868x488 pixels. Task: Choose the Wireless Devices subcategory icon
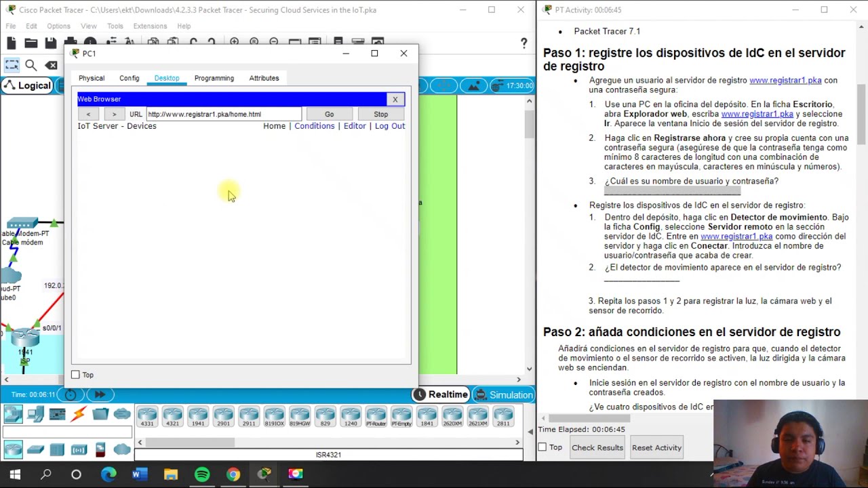click(x=79, y=449)
